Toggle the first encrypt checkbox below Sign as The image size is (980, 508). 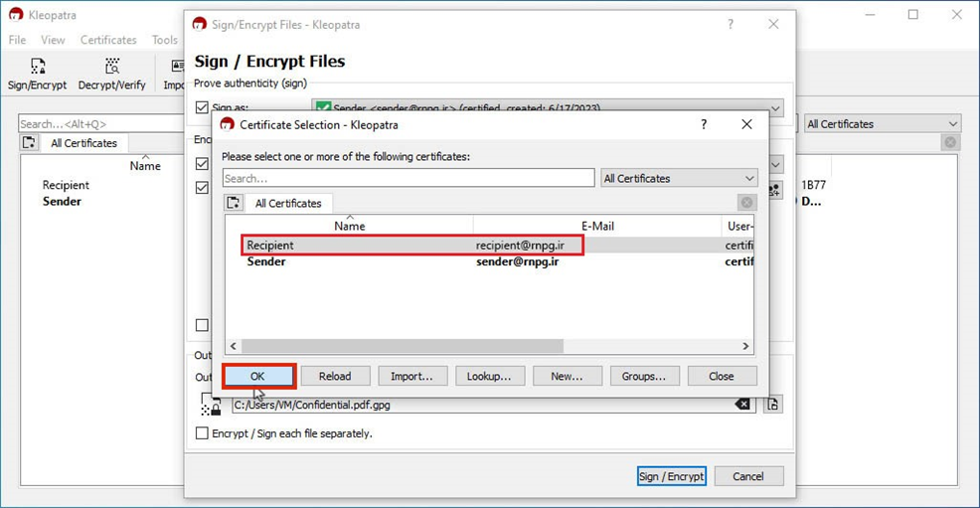coord(201,164)
